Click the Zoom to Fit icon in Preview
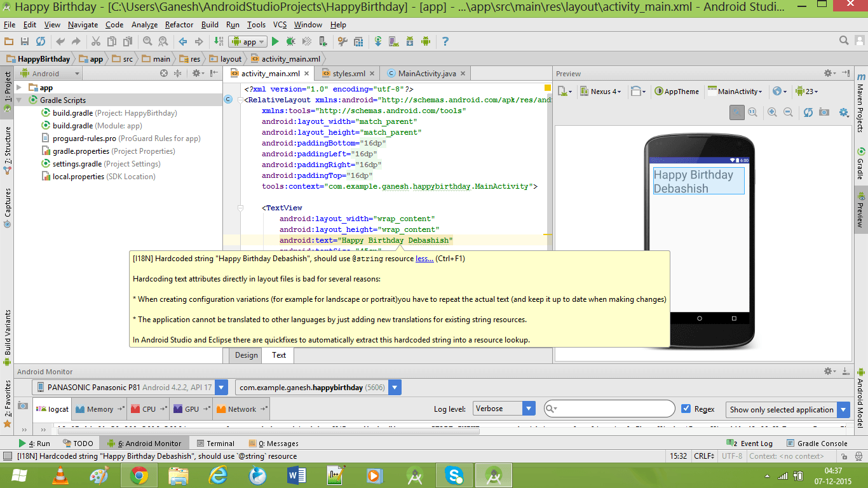Screen dimensions: 868x488 737,112
